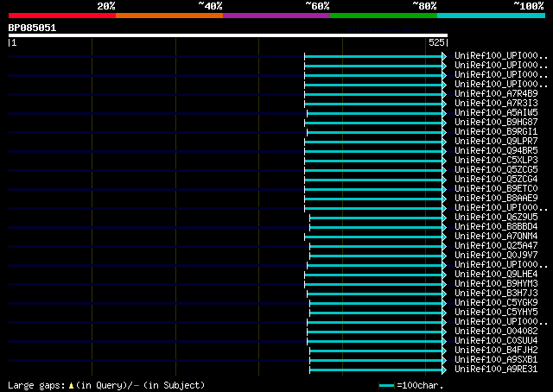
Task: Click the arrowhead ending the A7R4B9 alignment bar
Action: (444, 94)
